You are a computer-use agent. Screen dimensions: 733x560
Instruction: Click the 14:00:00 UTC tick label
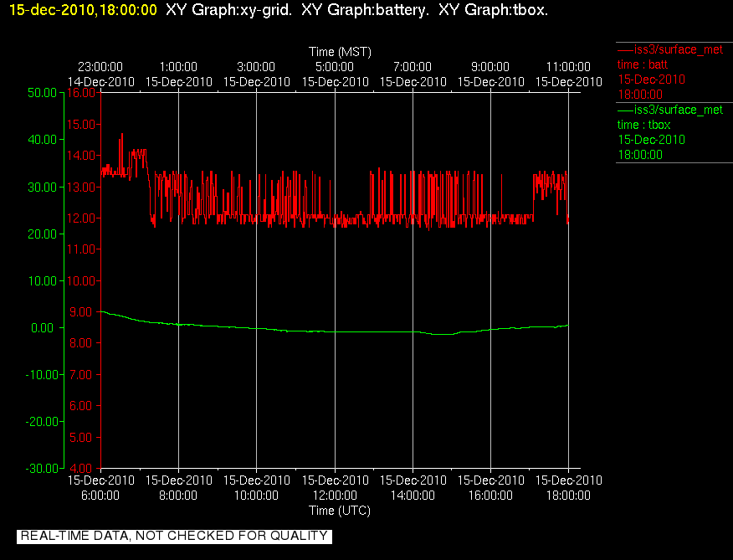(413, 496)
